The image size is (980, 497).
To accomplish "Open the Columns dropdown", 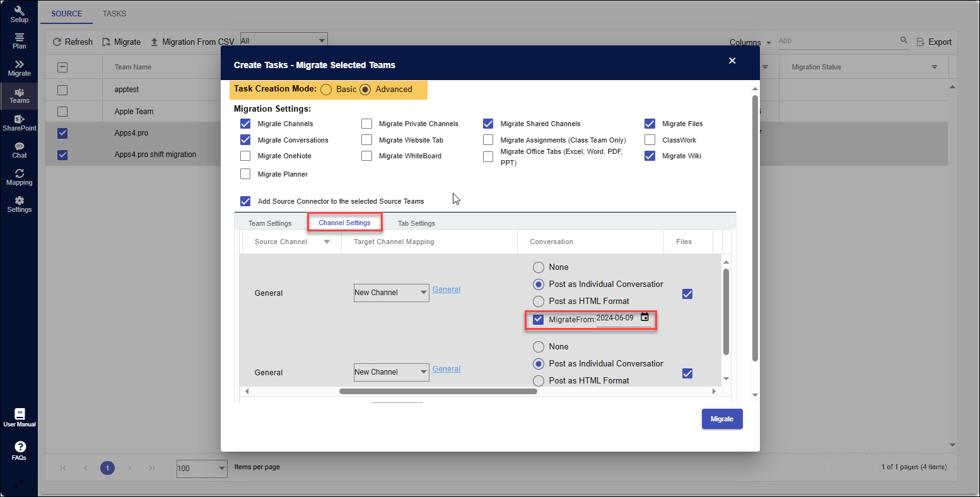I will [750, 42].
